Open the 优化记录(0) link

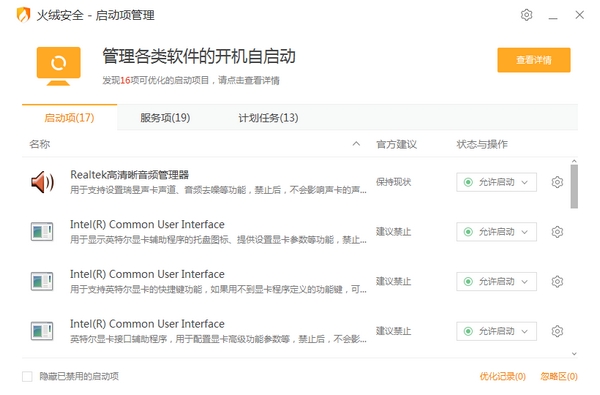pos(502,377)
